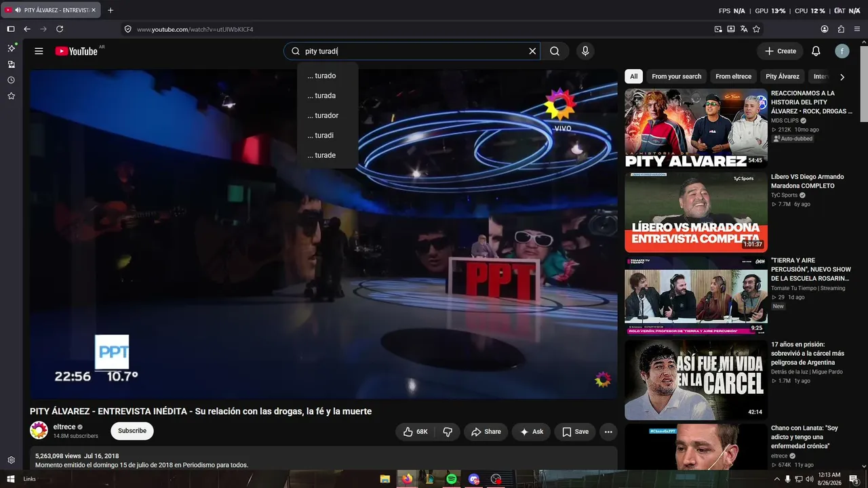This screenshot has width=868, height=488.
Task: Open a new browser tab
Action: pos(111,10)
